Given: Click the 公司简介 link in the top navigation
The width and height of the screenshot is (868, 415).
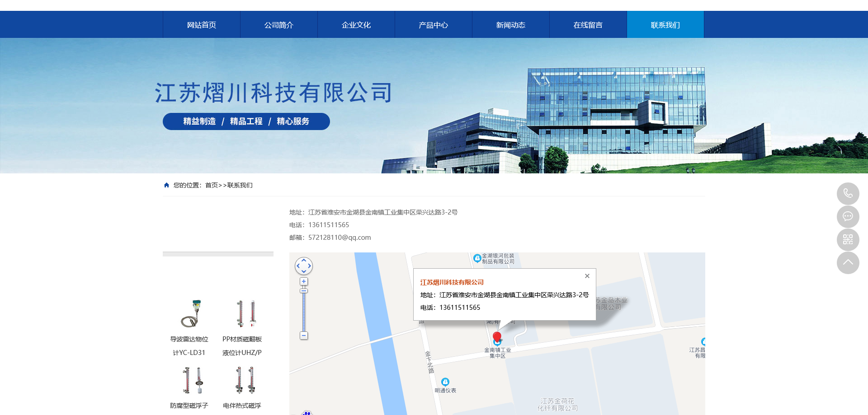Looking at the screenshot, I should [x=279, y=24].
